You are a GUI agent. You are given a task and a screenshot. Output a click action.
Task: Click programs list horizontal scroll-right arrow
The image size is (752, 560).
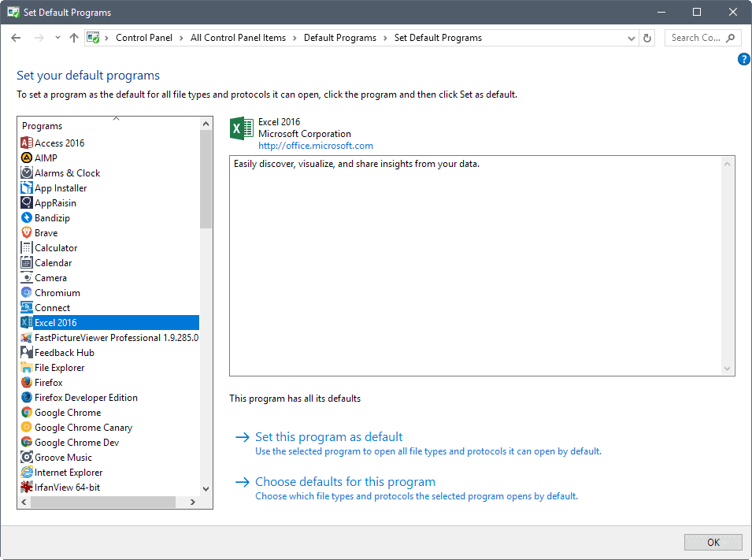pos(192,502)
